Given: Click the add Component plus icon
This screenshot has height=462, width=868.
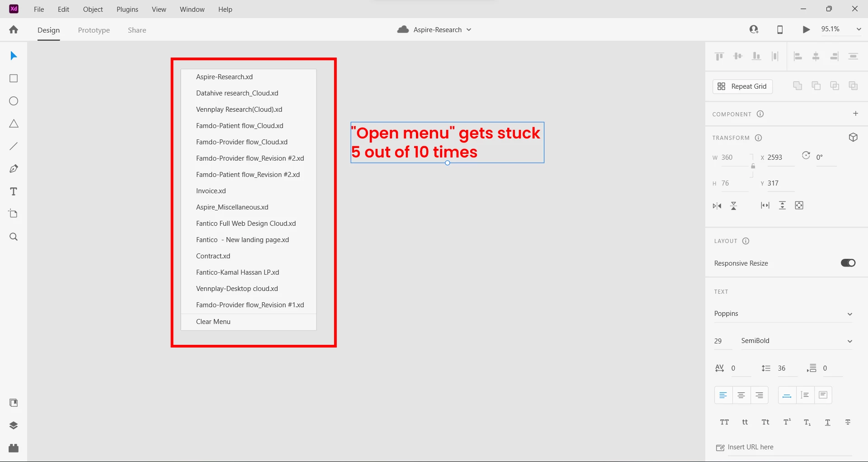Looking at the screenshot, I should point(855,114).
